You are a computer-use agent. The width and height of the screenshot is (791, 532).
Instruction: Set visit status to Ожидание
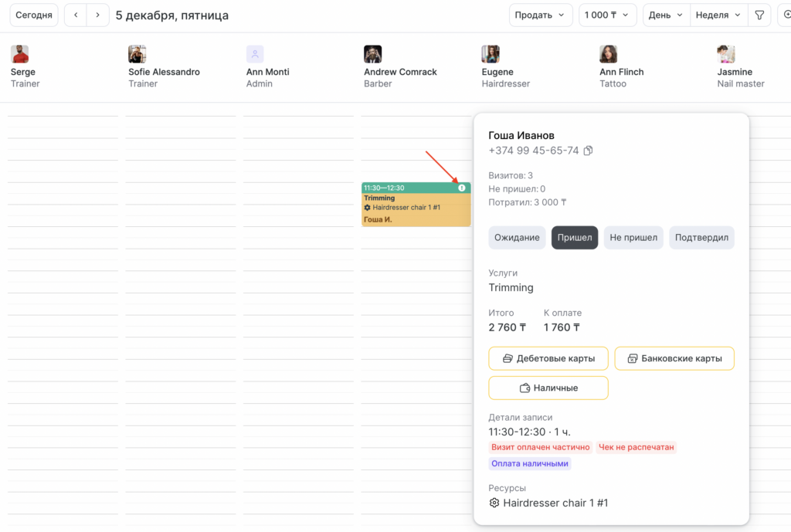[x=517, y=238]
